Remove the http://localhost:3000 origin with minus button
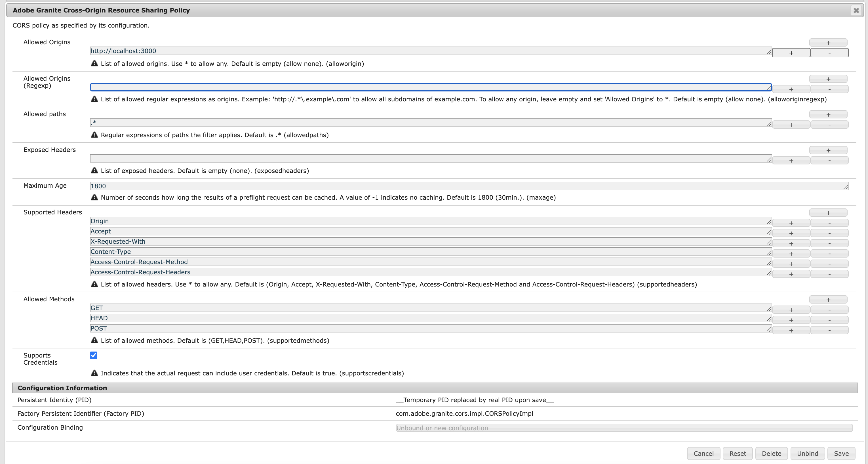 click(x=830, y=53)
